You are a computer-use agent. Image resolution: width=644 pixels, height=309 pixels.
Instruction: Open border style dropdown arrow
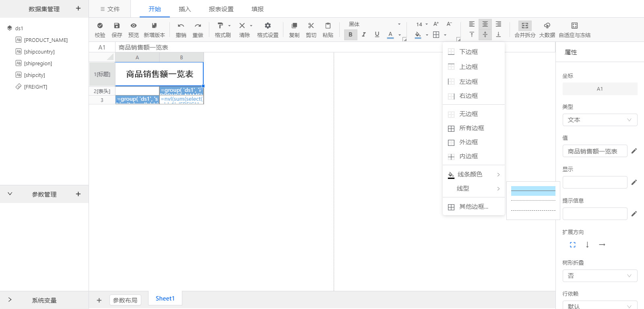point(445,35)
